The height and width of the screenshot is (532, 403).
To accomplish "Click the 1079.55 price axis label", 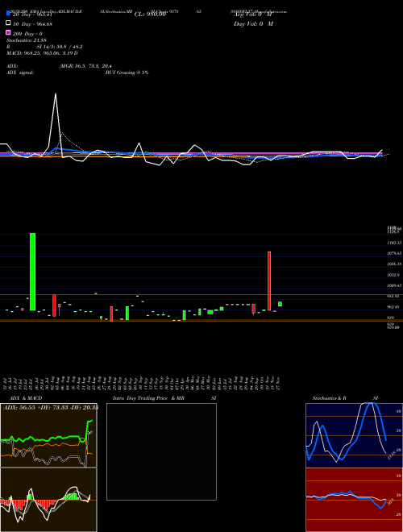I will click(394, 253).
